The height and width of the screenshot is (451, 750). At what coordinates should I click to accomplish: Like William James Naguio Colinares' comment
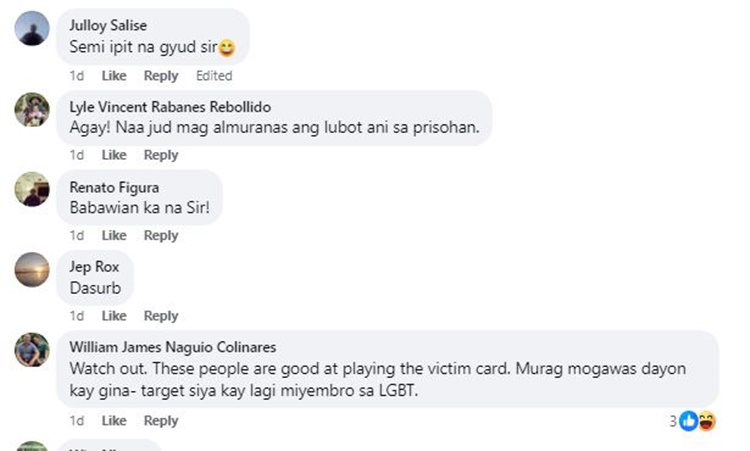pos(114,420)
